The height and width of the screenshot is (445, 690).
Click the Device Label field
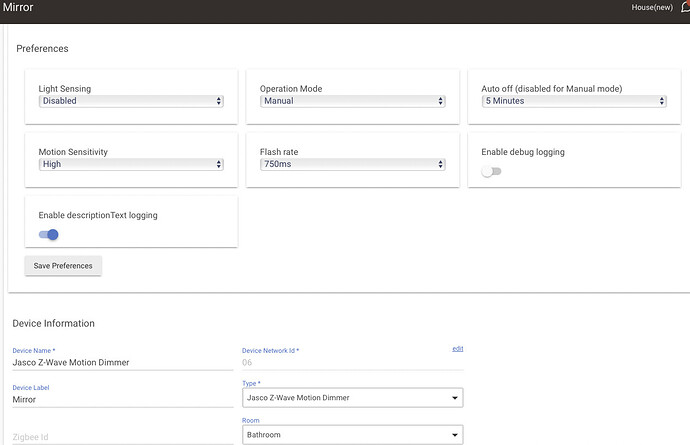pyautogui.click(x=123, y=400)
